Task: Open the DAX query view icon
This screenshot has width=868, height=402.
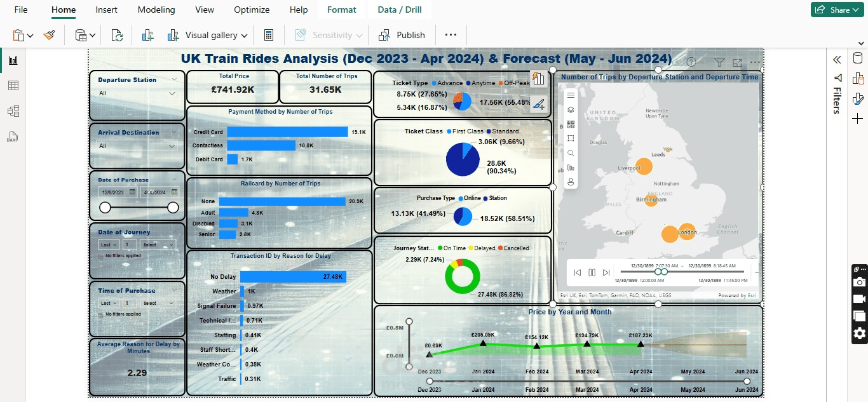Action: pos(13,137)
